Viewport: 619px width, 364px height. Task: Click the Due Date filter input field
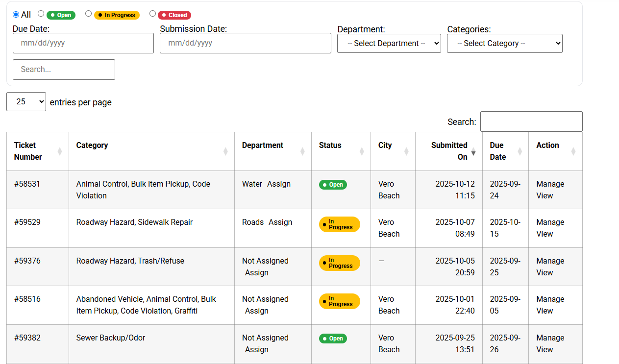(83, 43)
